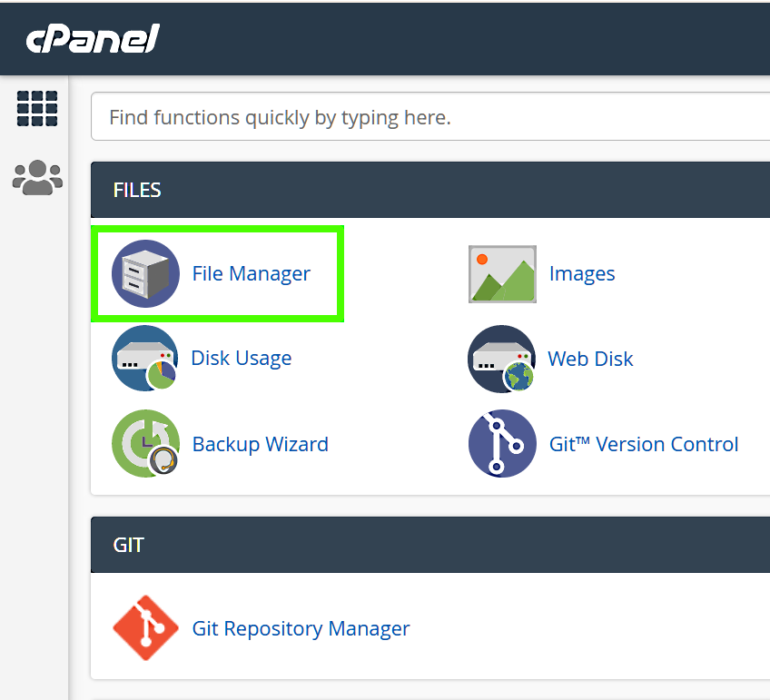The height and width of the screenshot is (700, 770).
Task: Open Git Version Control
Action: pos(644,444)
